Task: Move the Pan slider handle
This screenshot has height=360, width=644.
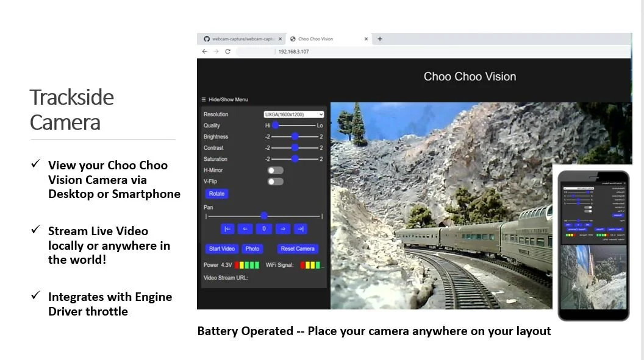Action: [264, 216]
